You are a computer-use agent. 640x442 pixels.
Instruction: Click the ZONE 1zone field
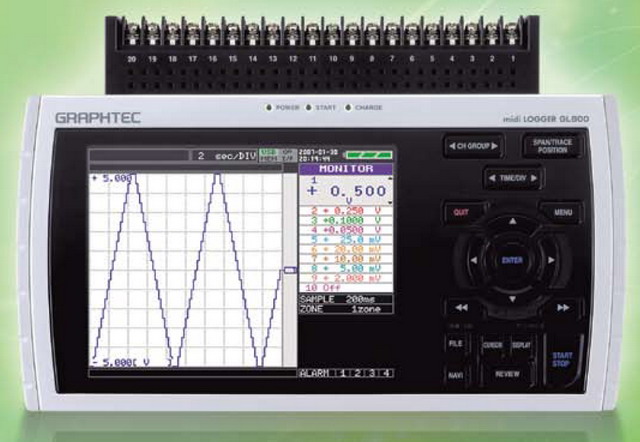point(346,309)
